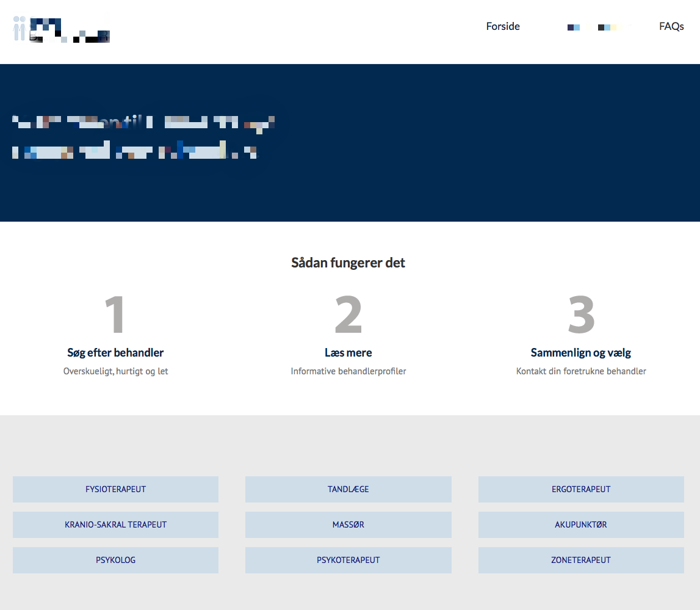This screenshot has width=700, height=610.
Task: Pick the Kranio-Sakral Terapeut button
Action: click(x=115, y=525)
